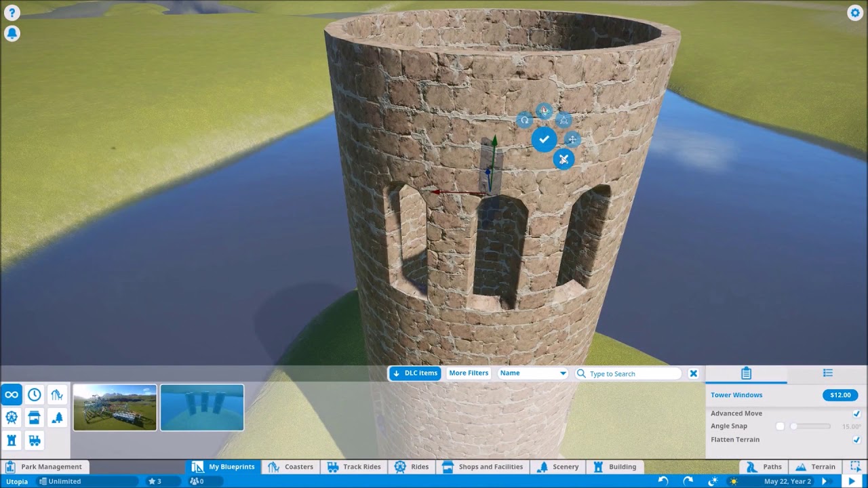Viewport: 868px width, 488px height.
Task: Click the sun time-of-day icon
Action: 733,481
